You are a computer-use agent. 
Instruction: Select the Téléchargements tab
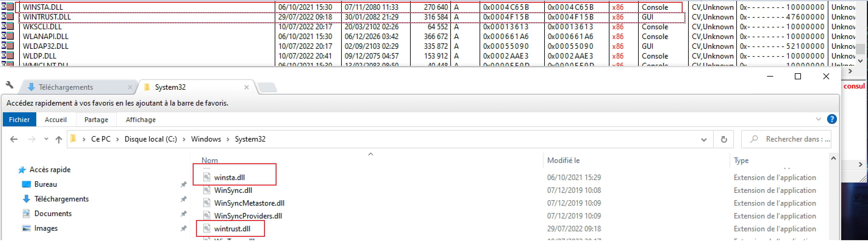coord(77,87)
